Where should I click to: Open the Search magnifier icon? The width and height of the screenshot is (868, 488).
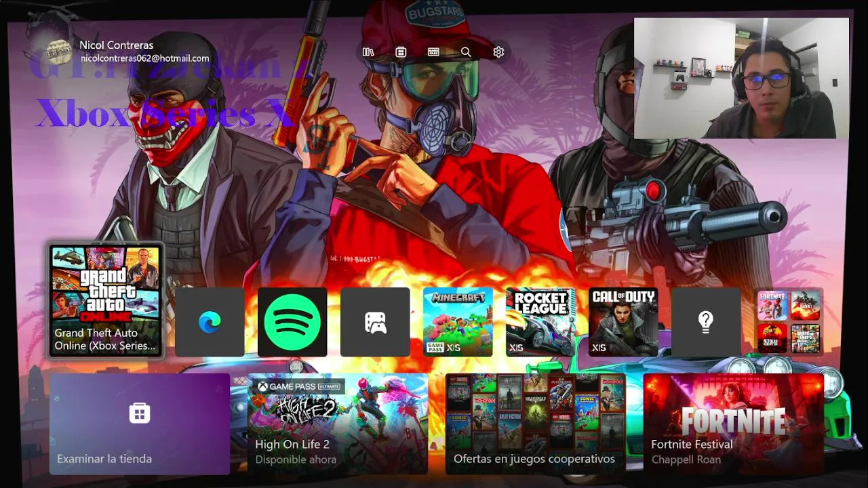point(466,52)
